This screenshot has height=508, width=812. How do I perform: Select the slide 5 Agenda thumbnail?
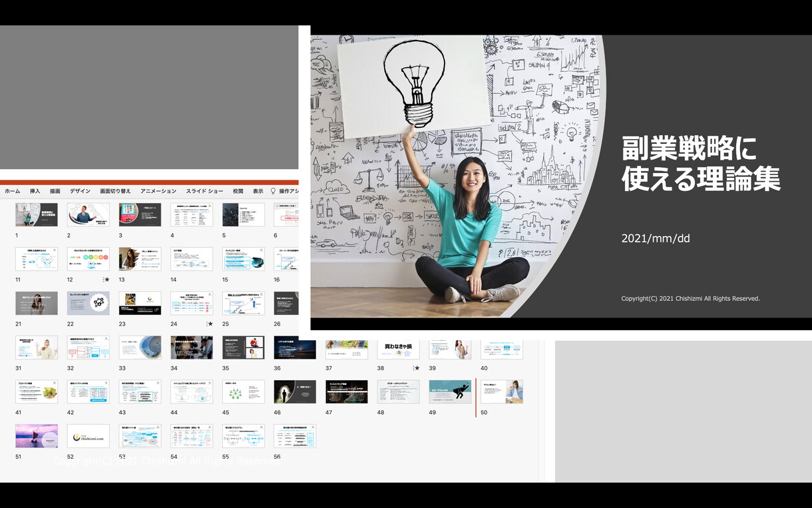click(x=244, y=215)
